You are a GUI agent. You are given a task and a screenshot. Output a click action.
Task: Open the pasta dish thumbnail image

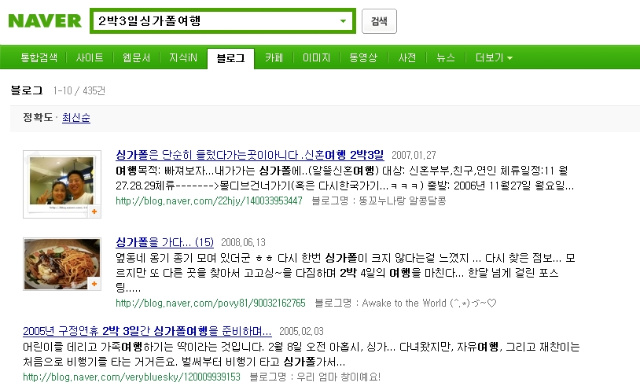click(x=62, y=264)
